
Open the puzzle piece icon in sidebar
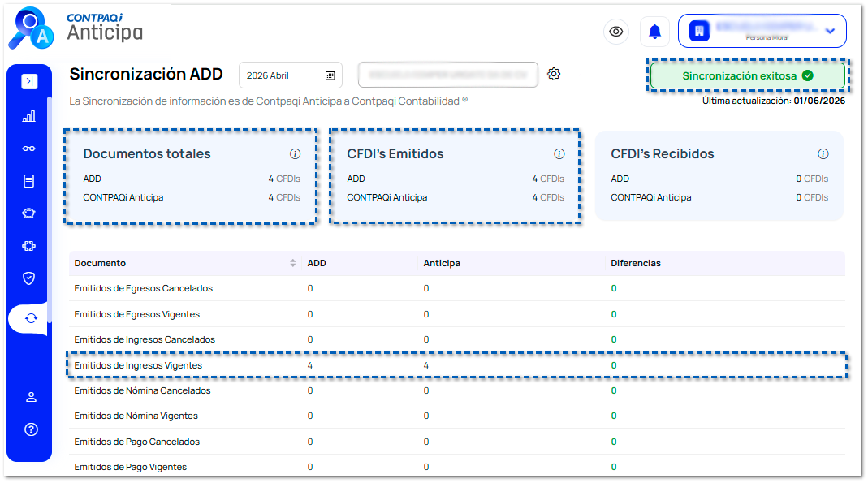click(28, 246)
